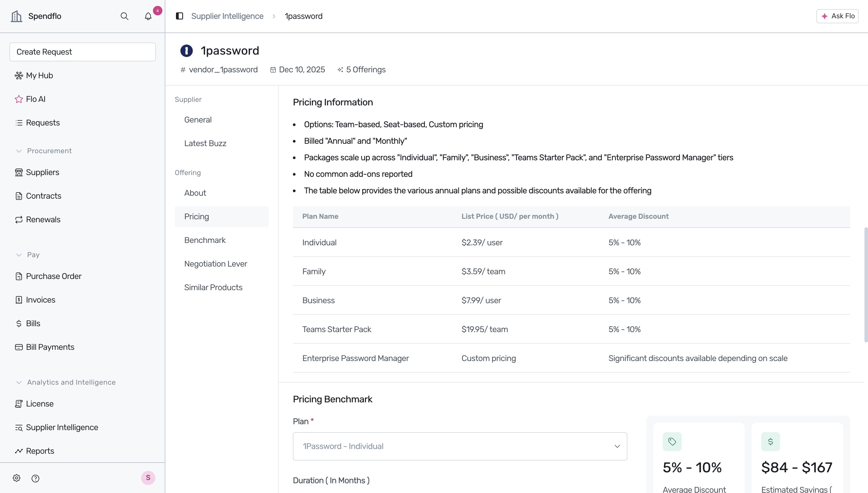Click the Enterprise Password Manager row name
Viewport: 868px width, 493px height.
point(355,358)
